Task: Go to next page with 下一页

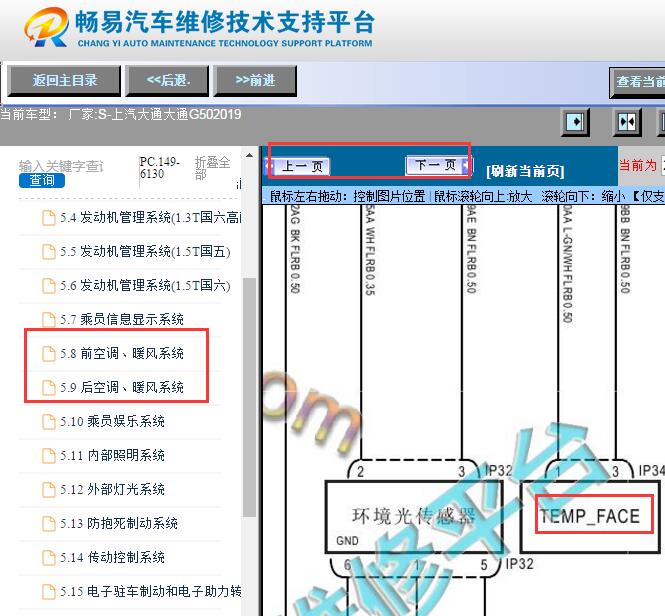Action: pyautogui.click(x=439, y=165)
